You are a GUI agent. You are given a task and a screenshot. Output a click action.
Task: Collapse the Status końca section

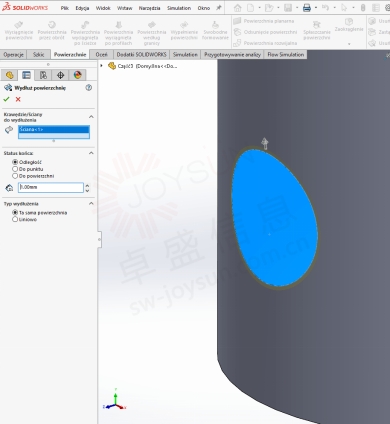91,153
